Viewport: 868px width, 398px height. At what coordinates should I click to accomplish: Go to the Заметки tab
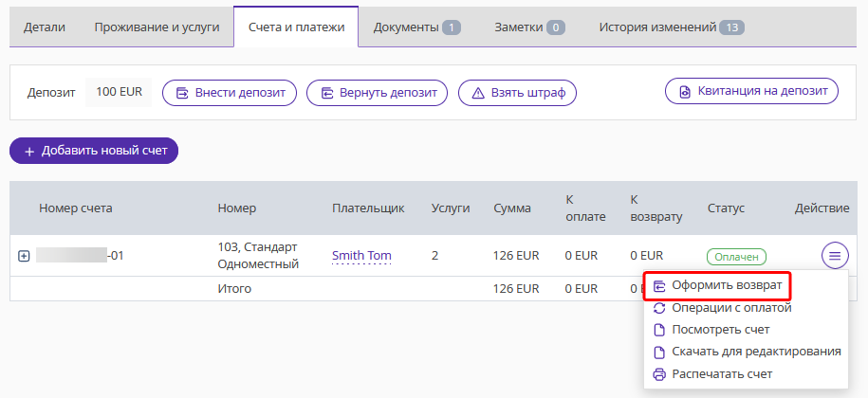click(529, 27)
